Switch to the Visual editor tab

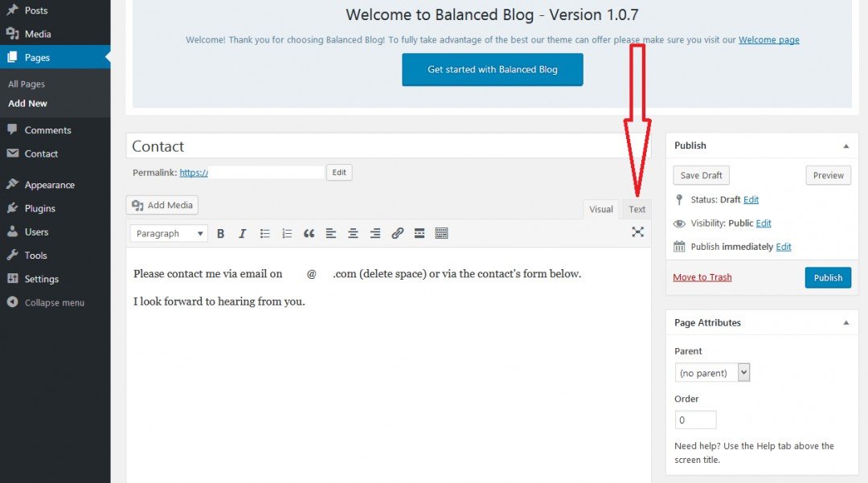pyautogui.click(x=600, y=209)
